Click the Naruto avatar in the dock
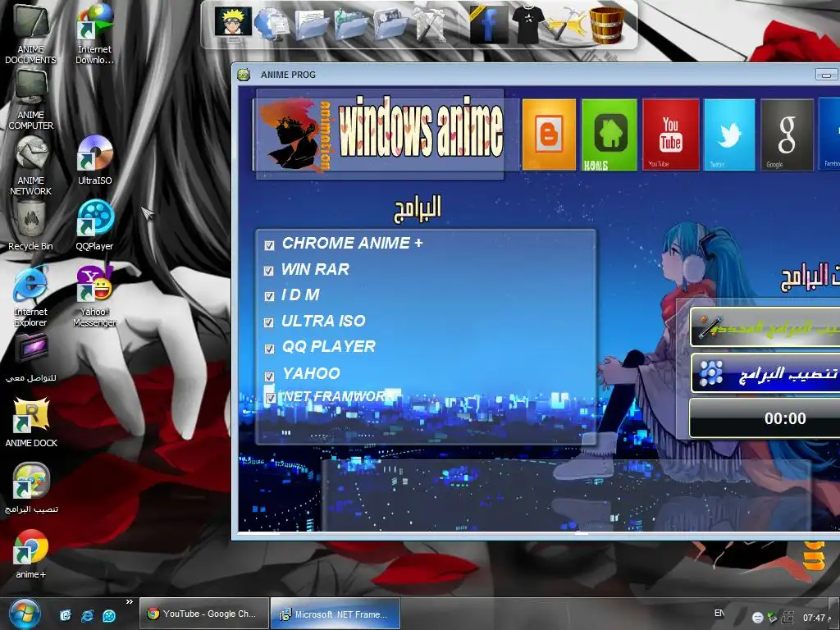Image resolution: width=840 pixels, height=630 pixels. click(x=233, y=22)
